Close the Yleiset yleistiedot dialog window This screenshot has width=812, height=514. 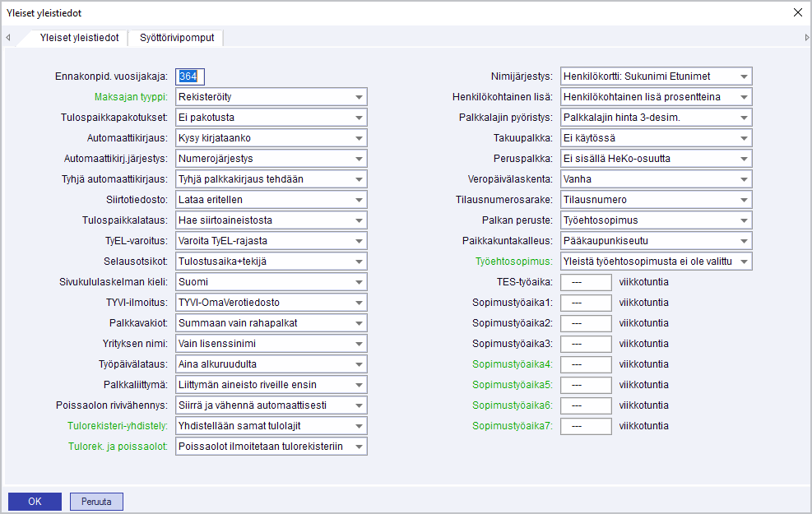click(x=796, y=12)
